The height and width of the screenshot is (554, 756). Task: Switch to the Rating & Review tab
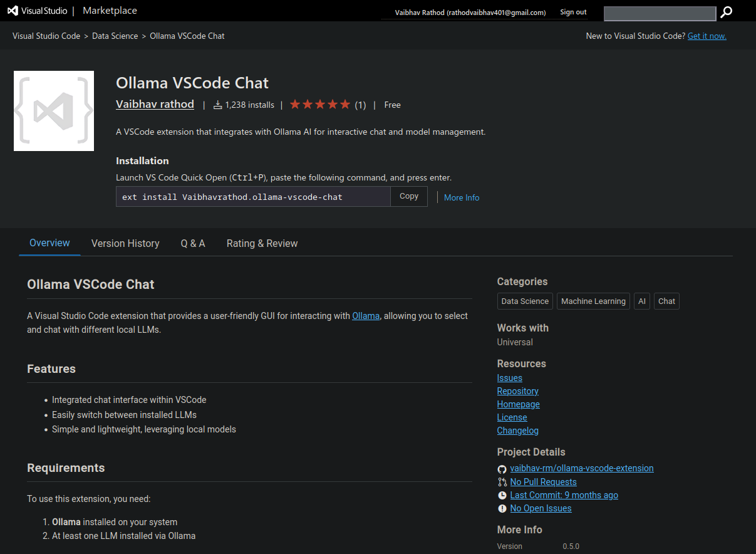point(262,243)
